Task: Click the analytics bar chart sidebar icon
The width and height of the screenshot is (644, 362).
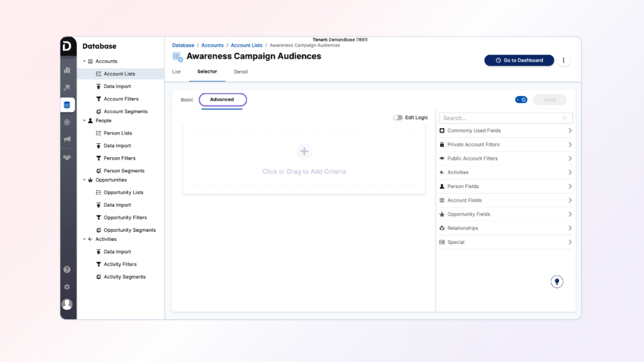Action: click(x=67, y=70)
